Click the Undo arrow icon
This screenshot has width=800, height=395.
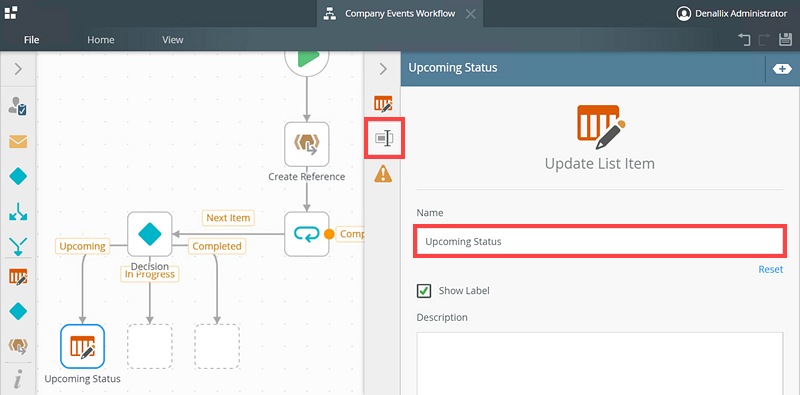744,40
